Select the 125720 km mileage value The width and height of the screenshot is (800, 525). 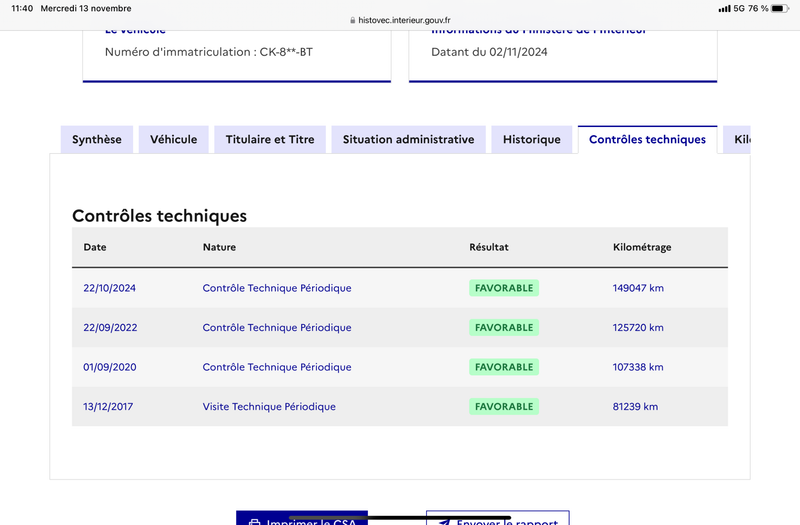(638, 328)
